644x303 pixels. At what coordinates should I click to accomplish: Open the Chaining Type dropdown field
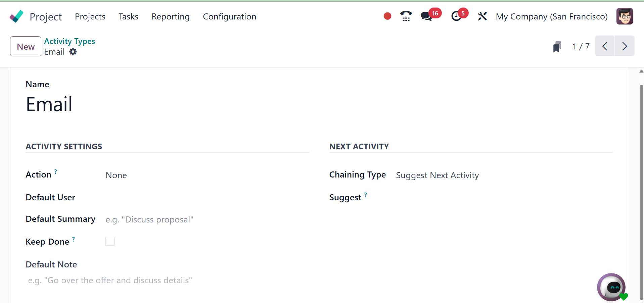(x=504, y=175)
